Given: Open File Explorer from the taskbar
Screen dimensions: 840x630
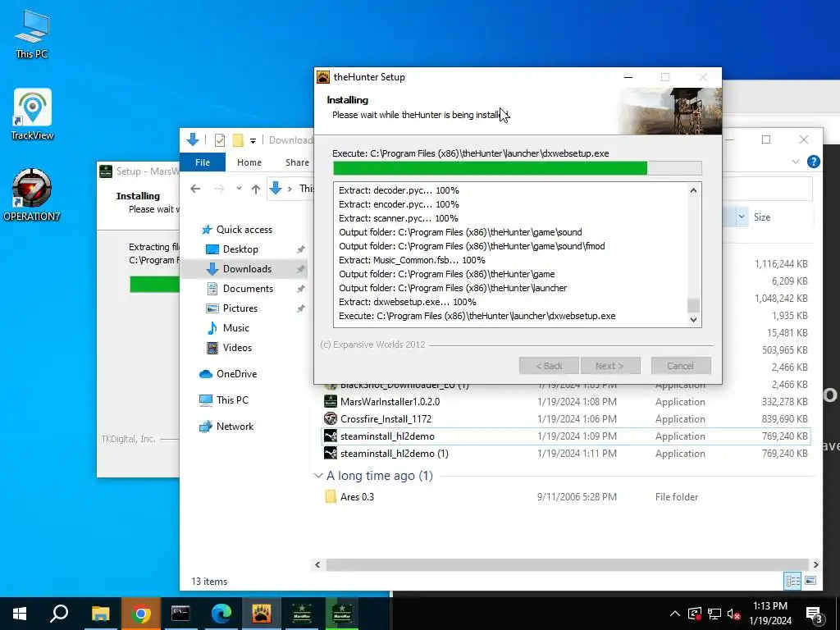Looking at the screenshot, I should click(x=100, y=614).
